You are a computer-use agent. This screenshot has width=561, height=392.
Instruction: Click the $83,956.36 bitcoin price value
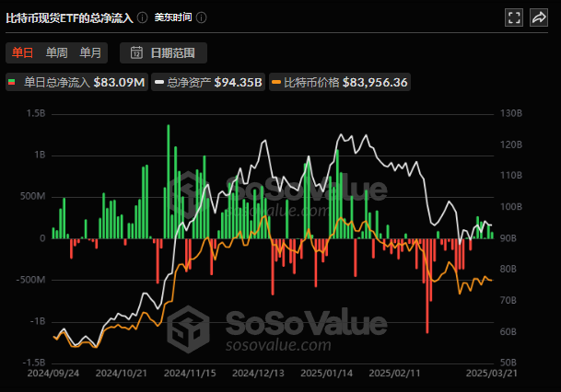pyautogui.click(x=375, y=83)
